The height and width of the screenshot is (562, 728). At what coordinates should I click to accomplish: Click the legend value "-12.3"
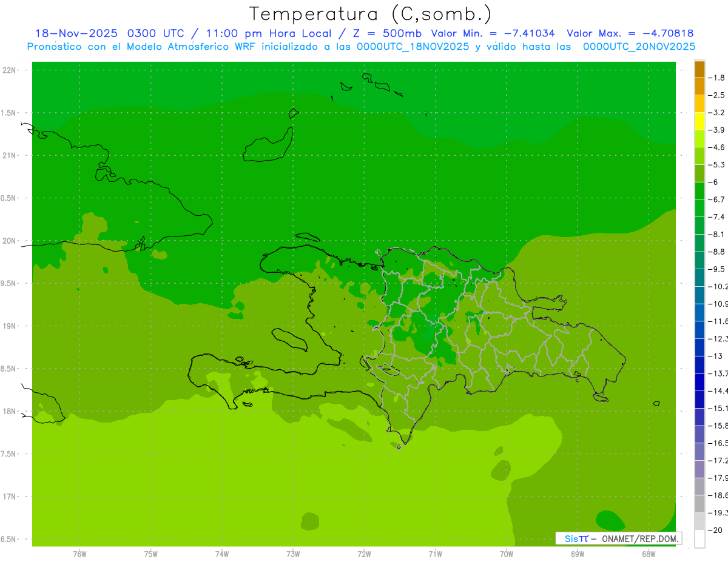[718, 338]
